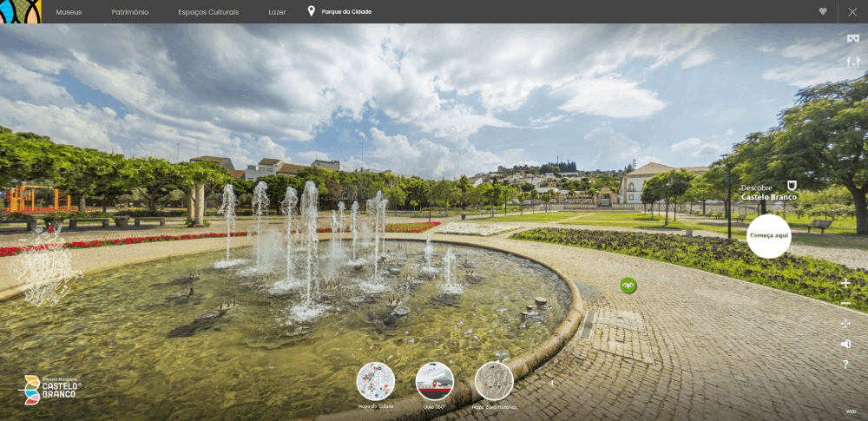Open the Museus menu
Image resolution: width=868 pixels, height=421 pixels.
click(69, 12)
